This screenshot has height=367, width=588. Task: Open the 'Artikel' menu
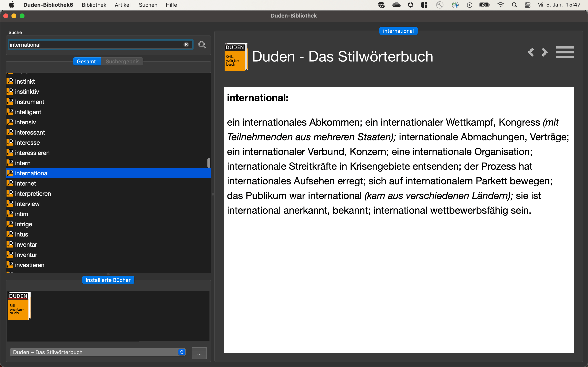[122, 5]
